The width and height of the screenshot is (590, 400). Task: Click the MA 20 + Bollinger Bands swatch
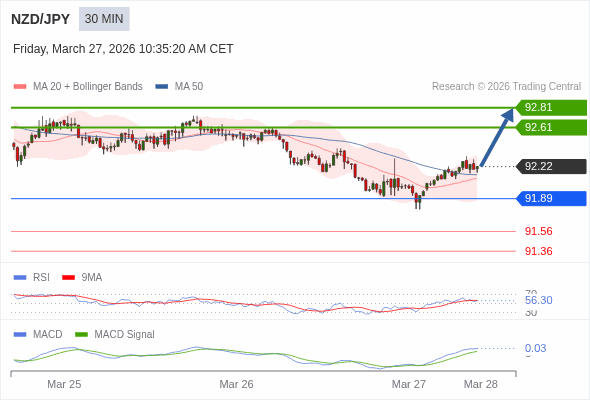coord(20,87)
